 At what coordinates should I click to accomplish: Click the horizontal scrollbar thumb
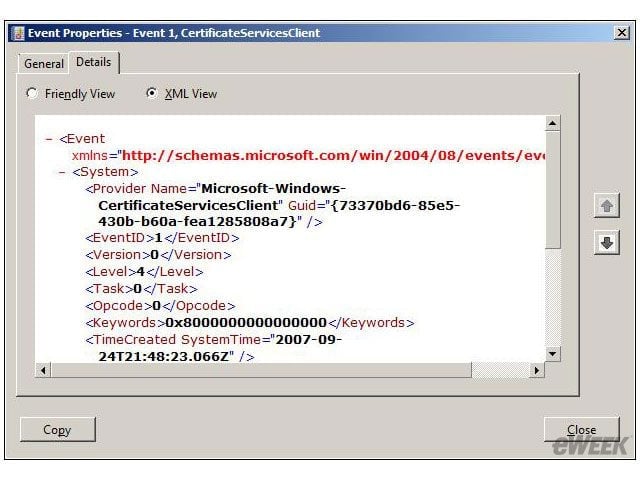pos(261,370)
